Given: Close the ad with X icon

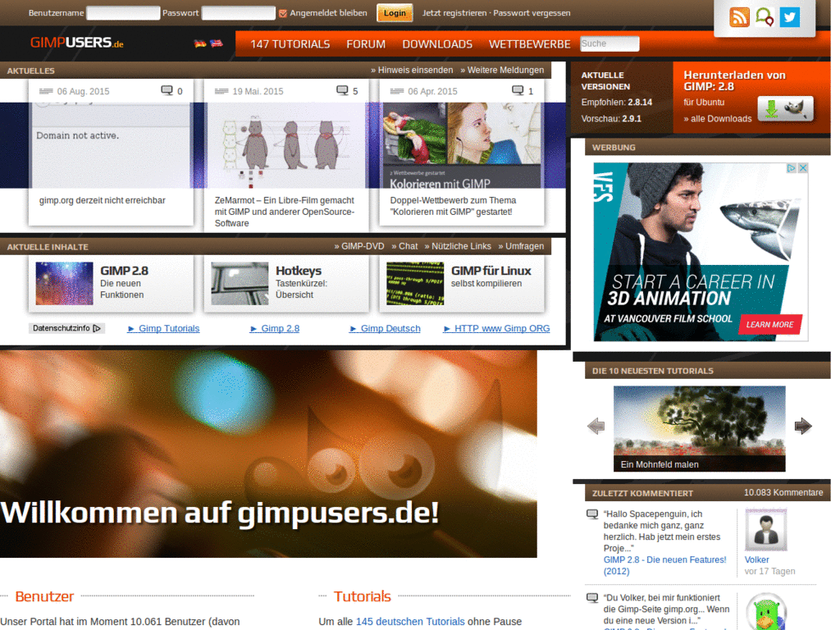Looking at the screenshot, I should [x=803, y=168].
